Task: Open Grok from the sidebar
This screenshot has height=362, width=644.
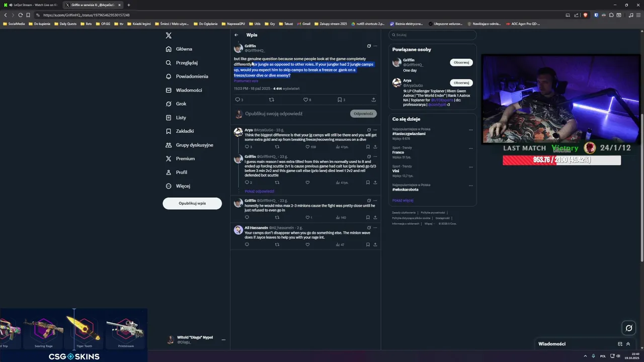Action: coord(176,104)
